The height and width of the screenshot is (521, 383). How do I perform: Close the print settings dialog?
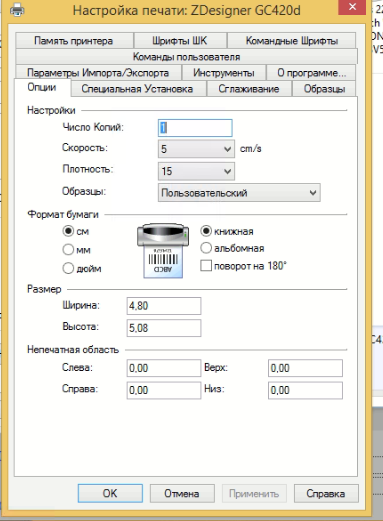tap(352, 7)
